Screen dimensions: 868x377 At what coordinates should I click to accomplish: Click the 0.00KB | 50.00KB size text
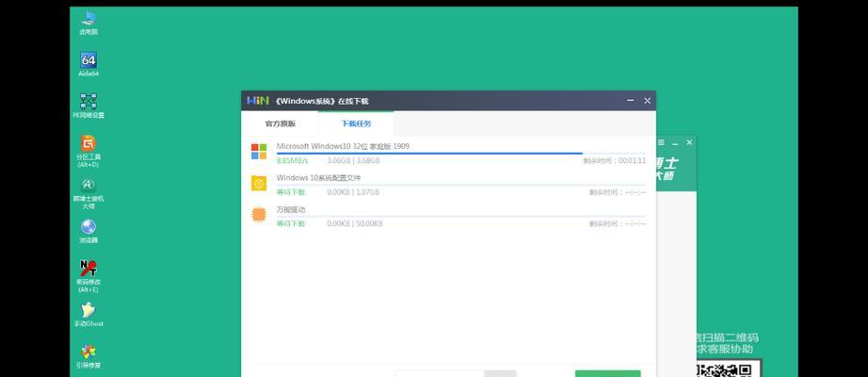355,224
